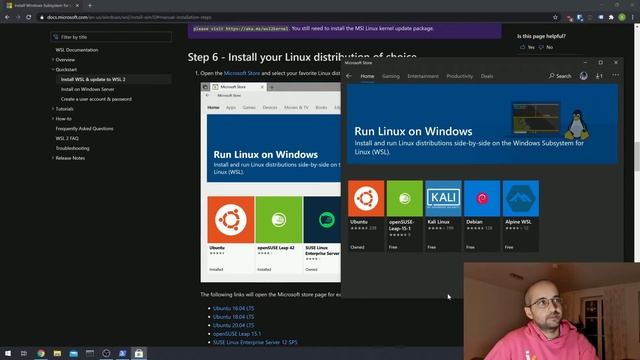Go back using Microsoft Store back arrow
Image resolution: width=640 pixels, height=360 pixels.
(x=349, y=76)
